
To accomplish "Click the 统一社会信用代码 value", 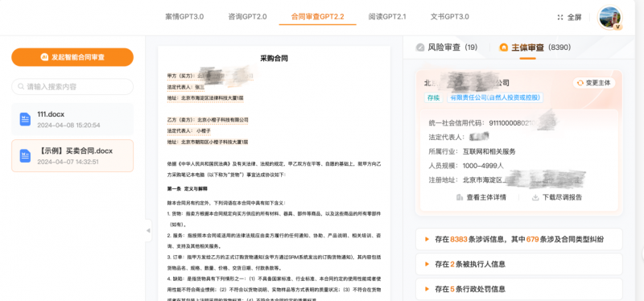I will click(522, 123).
